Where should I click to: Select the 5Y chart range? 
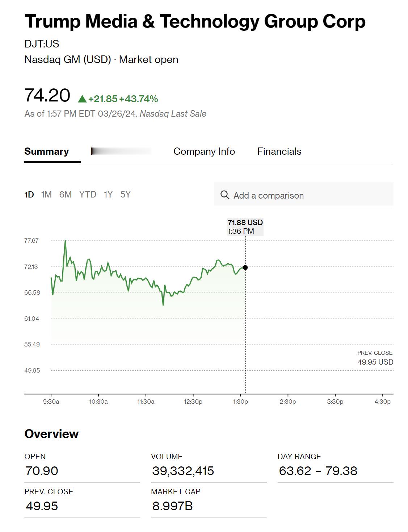(x=125, y=195)
